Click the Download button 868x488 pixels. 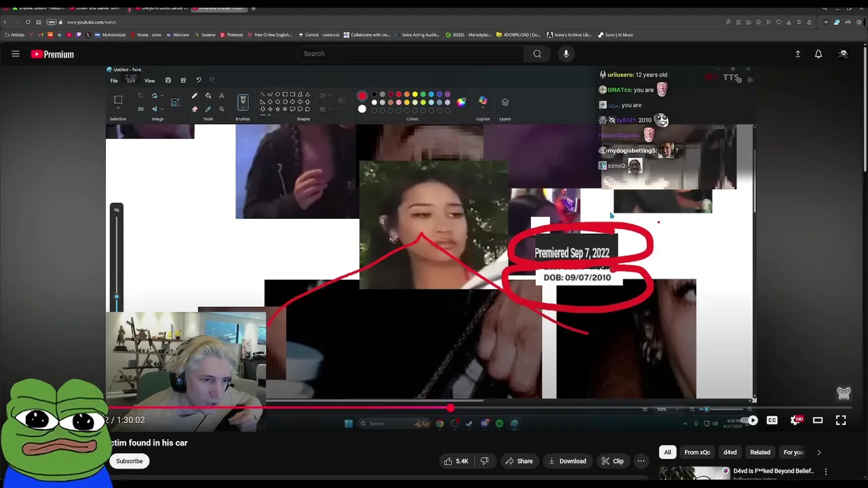click(567, 461)
